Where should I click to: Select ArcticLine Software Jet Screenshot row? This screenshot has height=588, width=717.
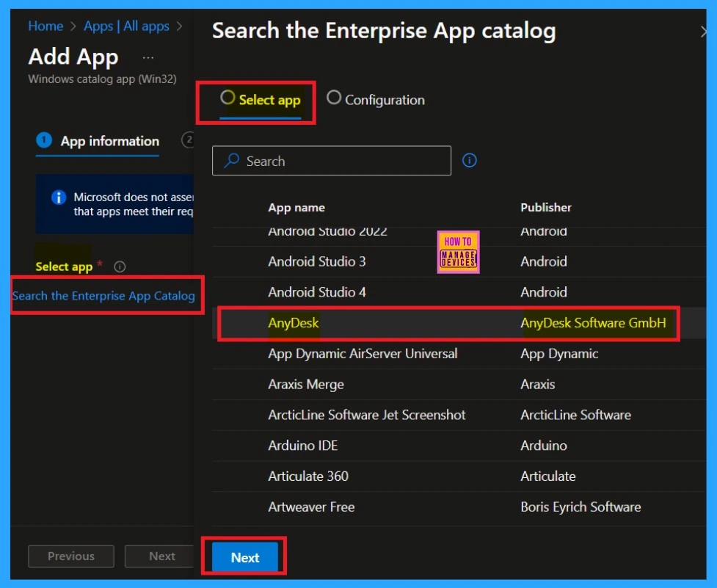(x=459, y=415)
